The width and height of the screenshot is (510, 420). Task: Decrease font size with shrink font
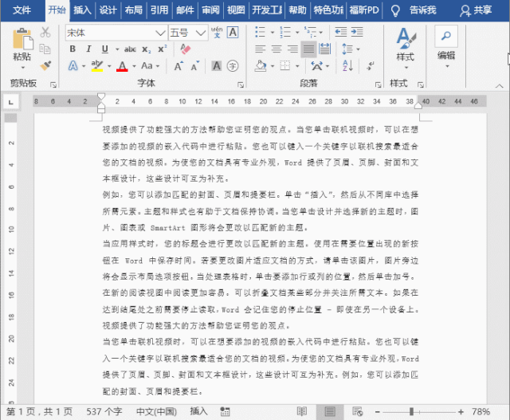[194, 66]
